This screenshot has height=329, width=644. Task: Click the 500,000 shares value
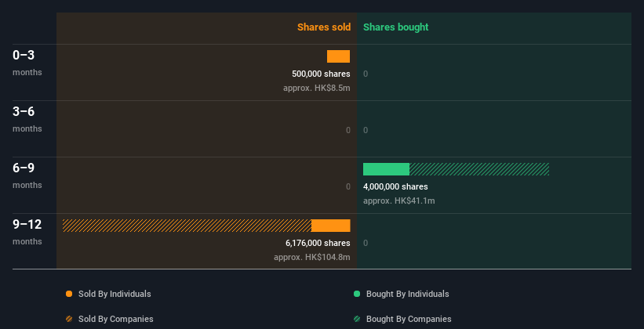(x=321, y=74)
